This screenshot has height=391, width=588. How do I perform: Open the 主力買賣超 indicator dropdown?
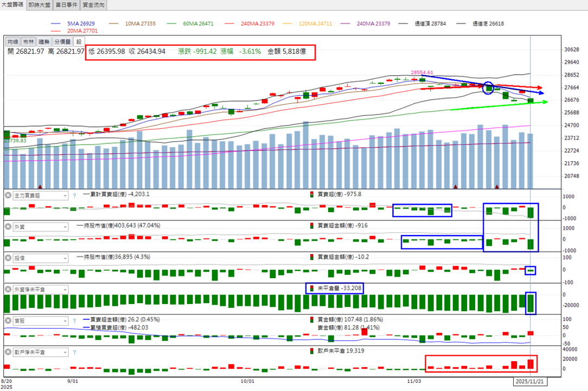point(41,195)
